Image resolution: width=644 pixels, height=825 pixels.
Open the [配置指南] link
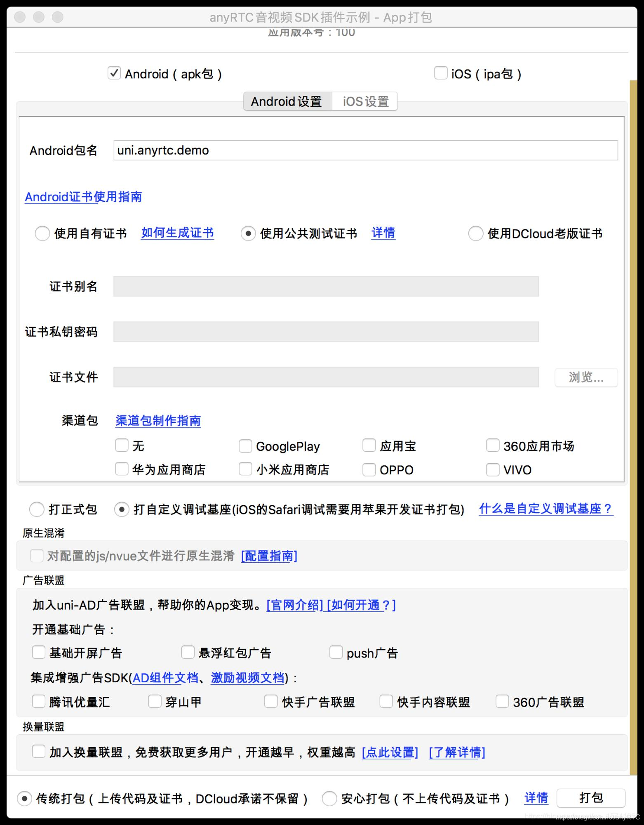(x=269, y=556)
